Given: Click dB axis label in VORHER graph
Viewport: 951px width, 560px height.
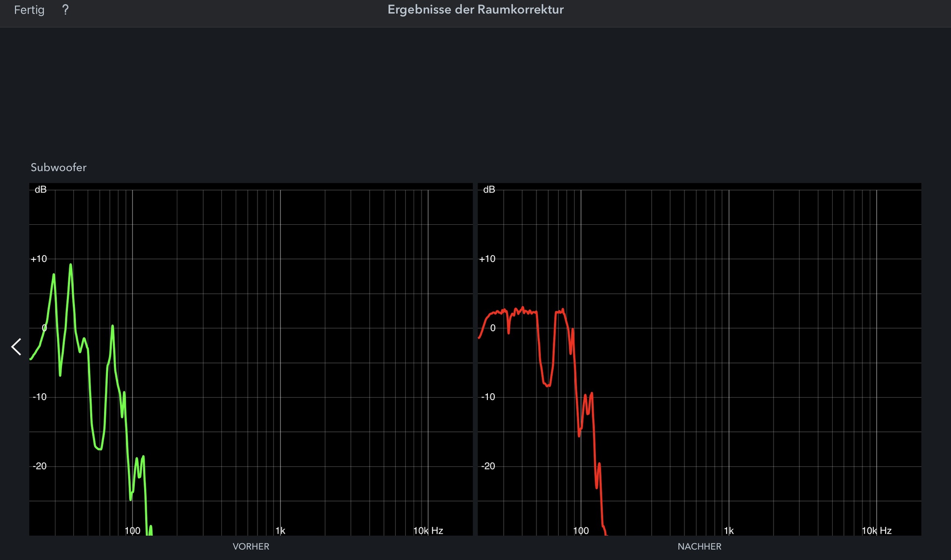Looking at the screenshot, I should 41,190.
